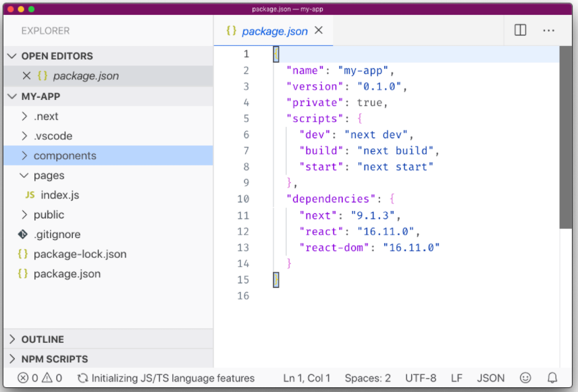578x392 pixels.
Task: Change line ending via LF indicator
Action: coord(456,378)
